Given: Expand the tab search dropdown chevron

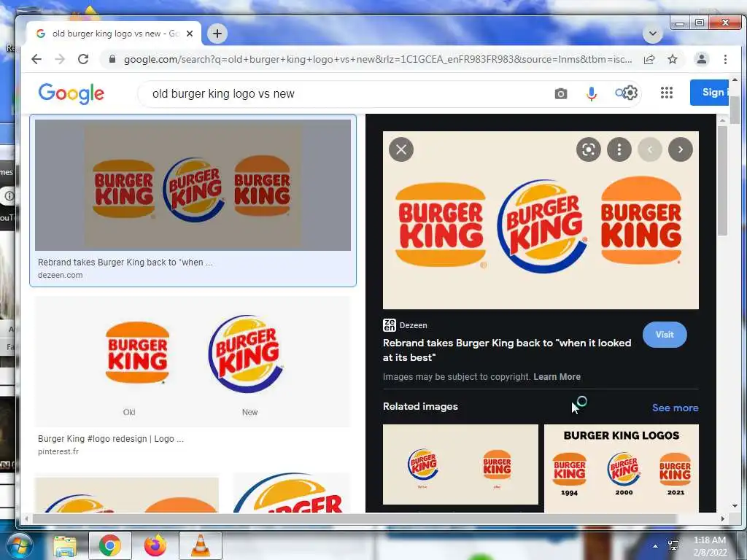Looking at the screenshot, I should point(653,34).
